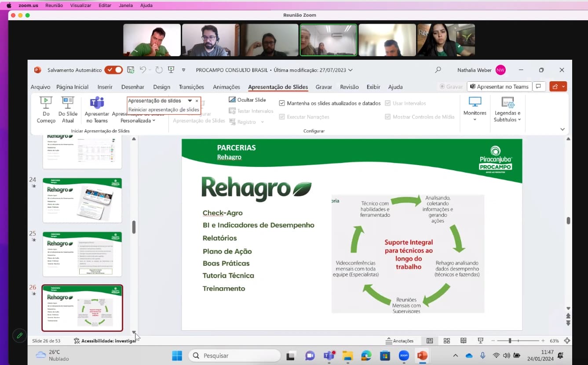The width and height of the screenshot is (588, 365).
Task: Open the comments speech-bubble icon
Action: coord(539,87)
